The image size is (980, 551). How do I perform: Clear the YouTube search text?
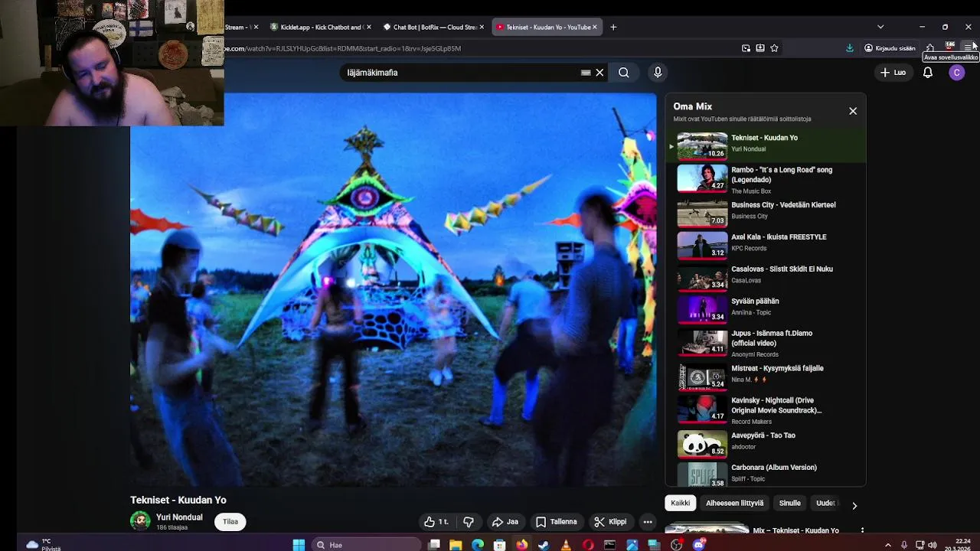coord(599,73)
